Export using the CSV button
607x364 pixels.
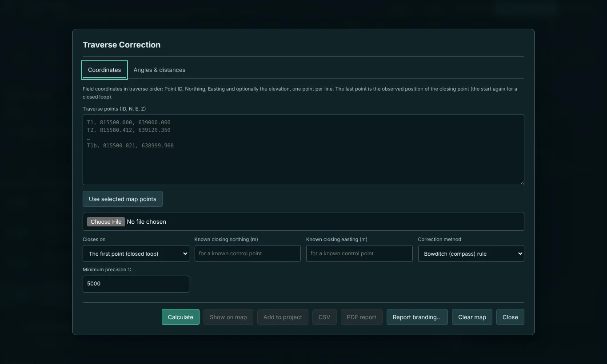coord(324,317)
